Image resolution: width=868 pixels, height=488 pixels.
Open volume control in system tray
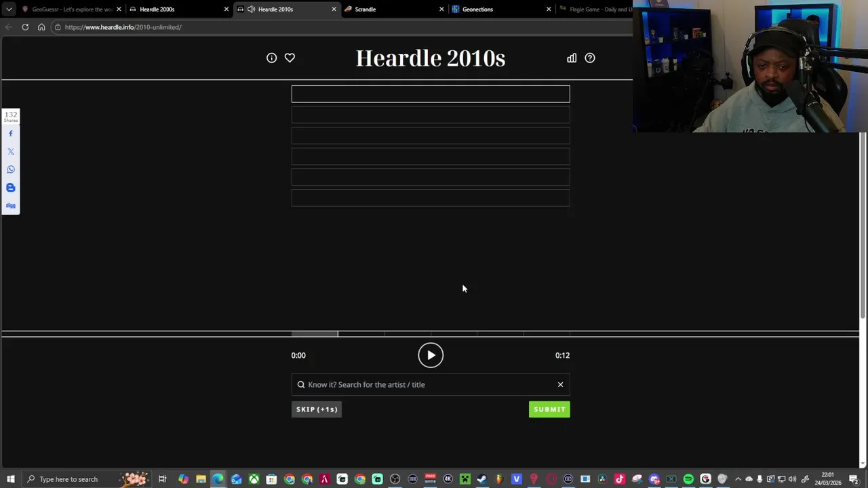click(x=793, y=479)
